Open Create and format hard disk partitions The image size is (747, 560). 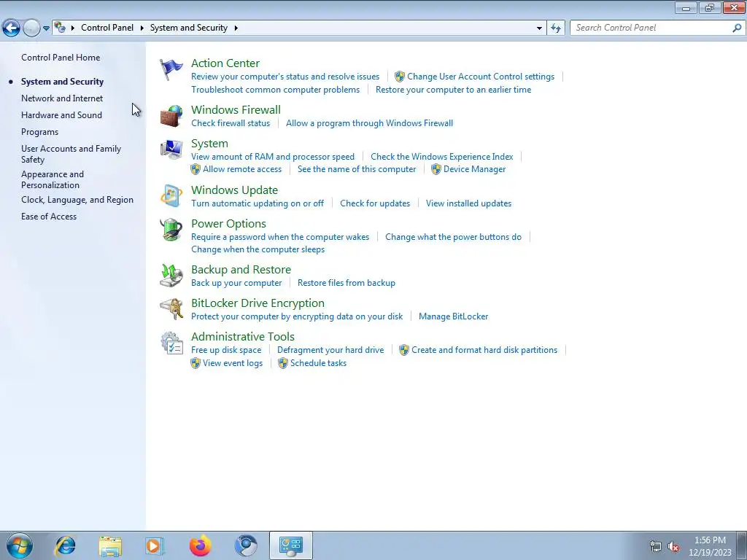click(484, 350)
